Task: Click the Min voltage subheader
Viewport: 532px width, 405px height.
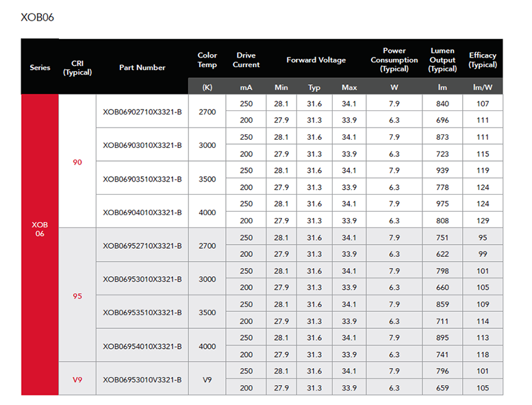Action: pyautogui.click(x=281, y=87)
